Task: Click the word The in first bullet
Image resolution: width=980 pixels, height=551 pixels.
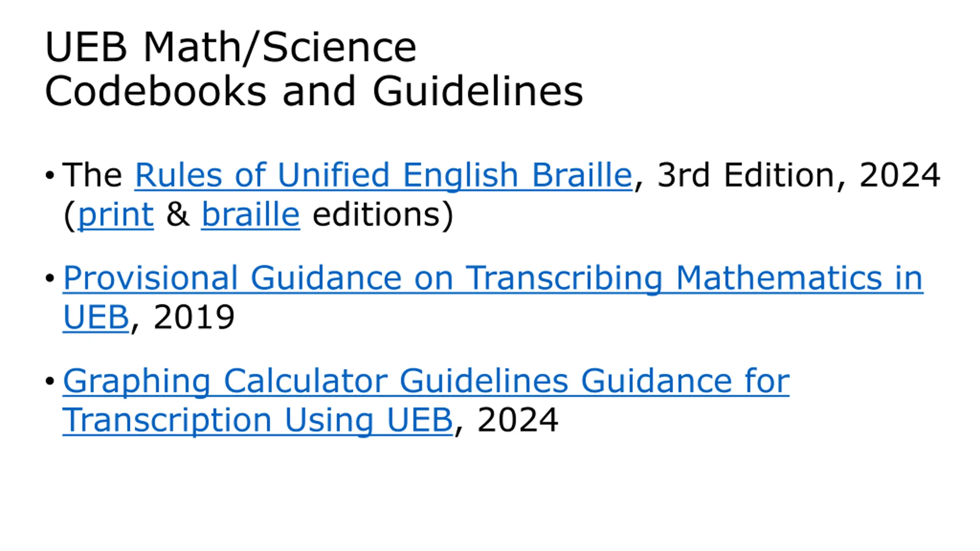Action: [x=92, y=175]
